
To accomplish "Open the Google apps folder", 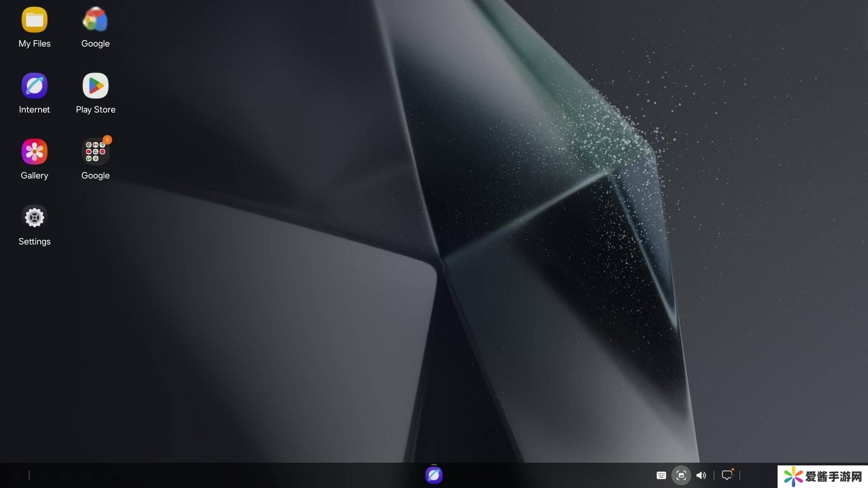I will point(95,152).
